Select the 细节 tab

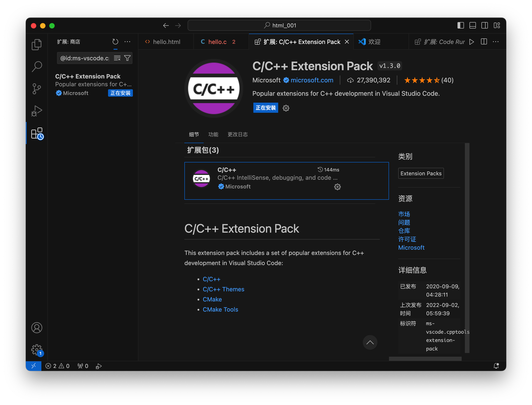[x=194, y=134]
